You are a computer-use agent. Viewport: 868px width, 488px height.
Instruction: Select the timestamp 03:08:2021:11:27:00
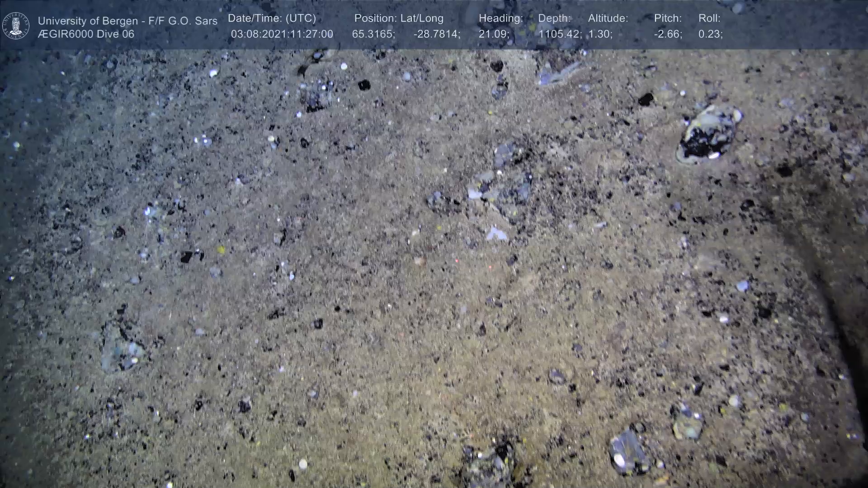point(282,34)
